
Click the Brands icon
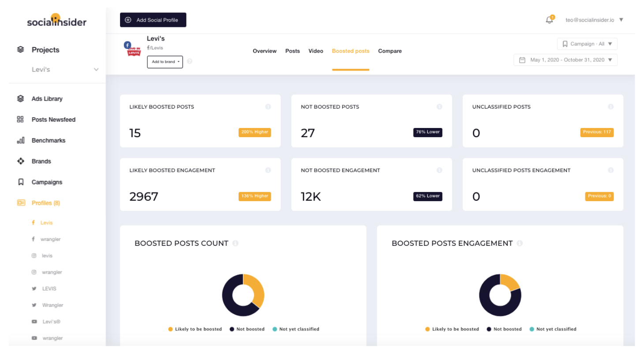pos(20,161)
